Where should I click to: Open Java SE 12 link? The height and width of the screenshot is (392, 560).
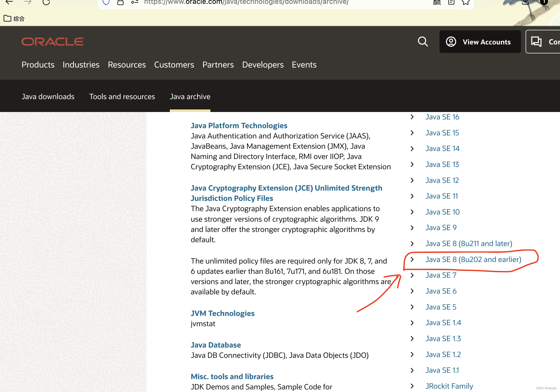coord(442,180)
